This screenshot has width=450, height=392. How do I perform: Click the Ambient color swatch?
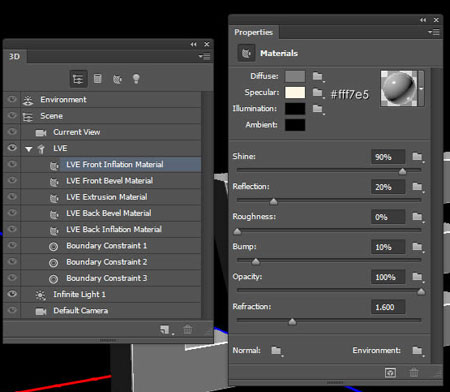[x=295, y=125]
